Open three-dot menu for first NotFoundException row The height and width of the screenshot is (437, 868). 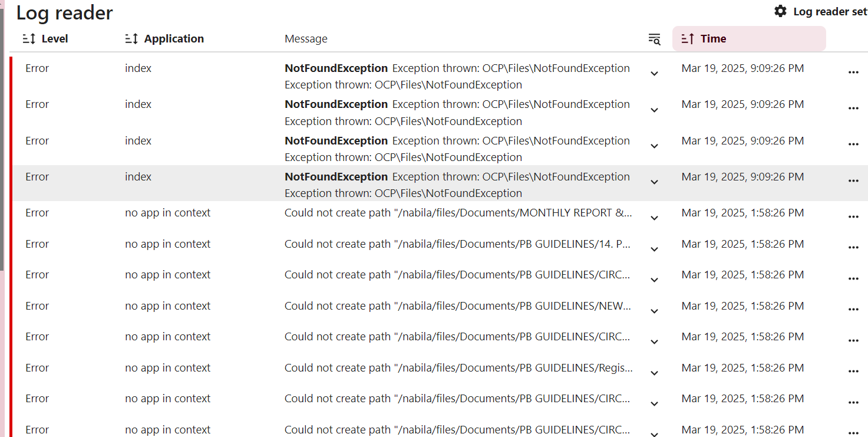click(x=853, y=72)
